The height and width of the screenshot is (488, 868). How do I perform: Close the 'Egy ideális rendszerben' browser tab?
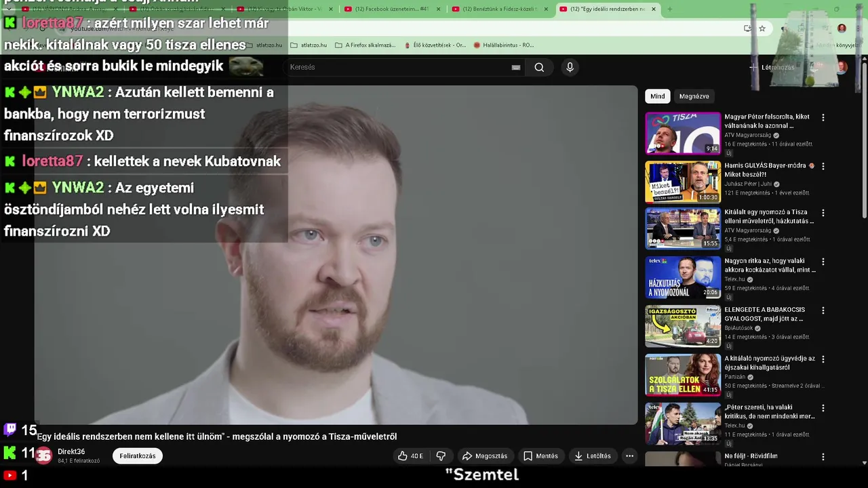[654, 9]
